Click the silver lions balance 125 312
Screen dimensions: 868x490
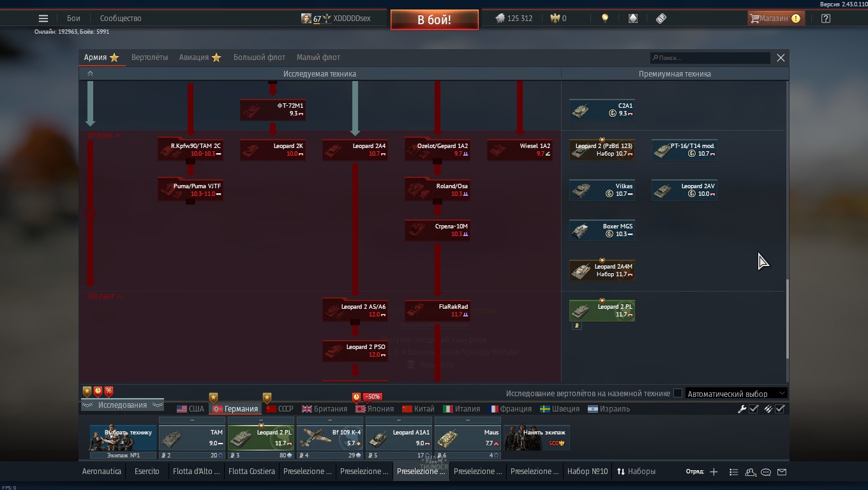tap(514, 19)
